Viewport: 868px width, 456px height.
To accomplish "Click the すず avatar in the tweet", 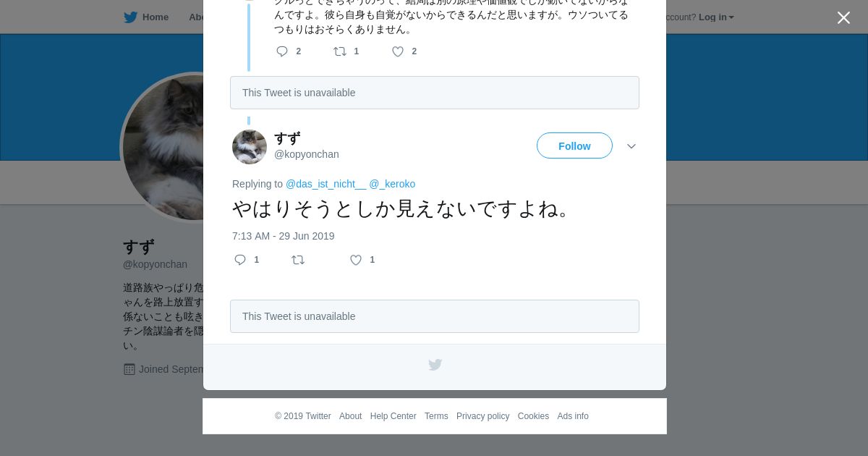I will tap(250, 147).
